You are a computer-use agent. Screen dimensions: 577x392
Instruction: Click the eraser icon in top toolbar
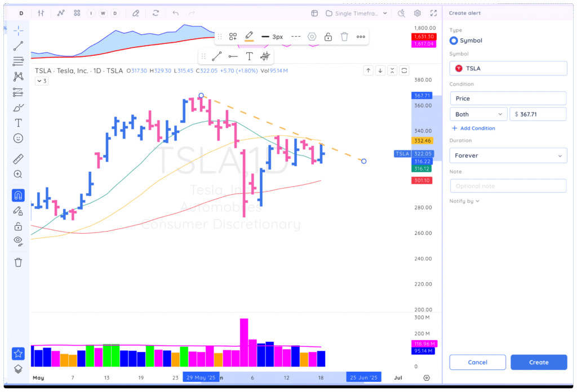pos(136,14)
